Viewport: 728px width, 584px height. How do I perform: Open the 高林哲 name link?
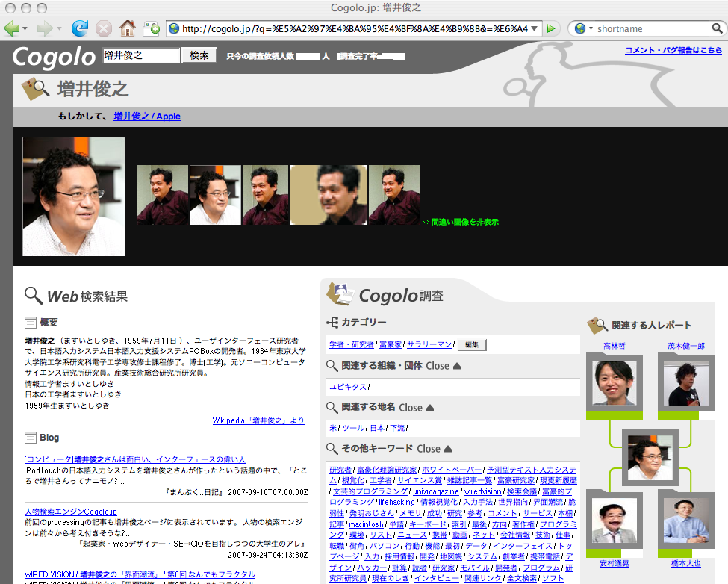615,346
